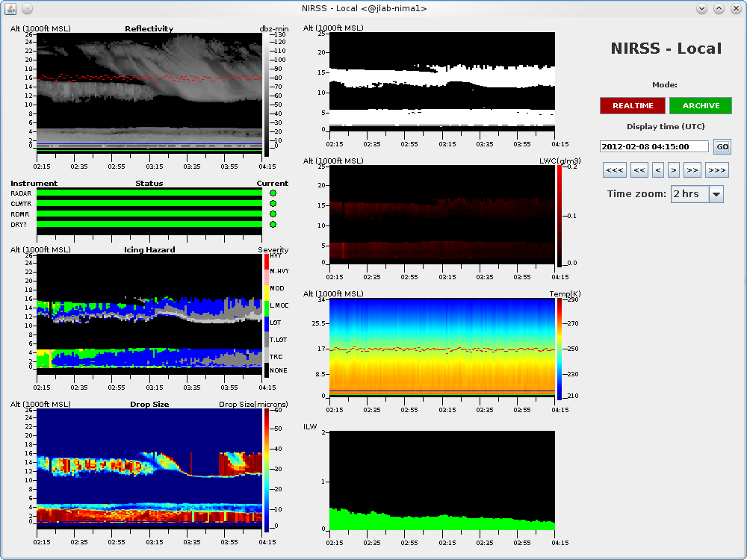This screenshot has width=747, height=560.
Task: Jump forward with the >>> button
Action: tap(716, 170)
